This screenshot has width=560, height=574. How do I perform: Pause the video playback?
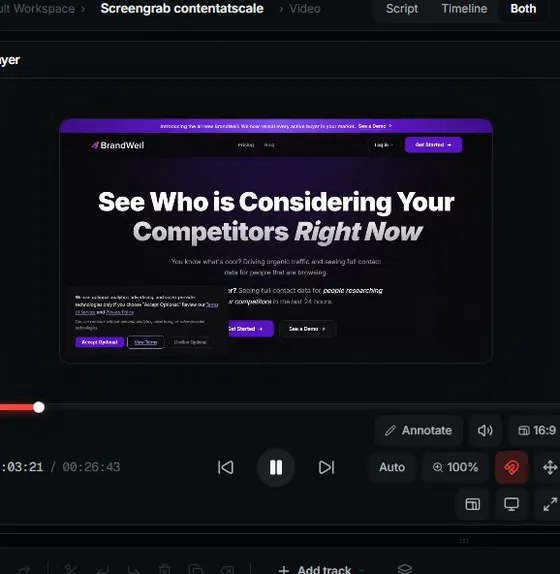tap(276, 467)
